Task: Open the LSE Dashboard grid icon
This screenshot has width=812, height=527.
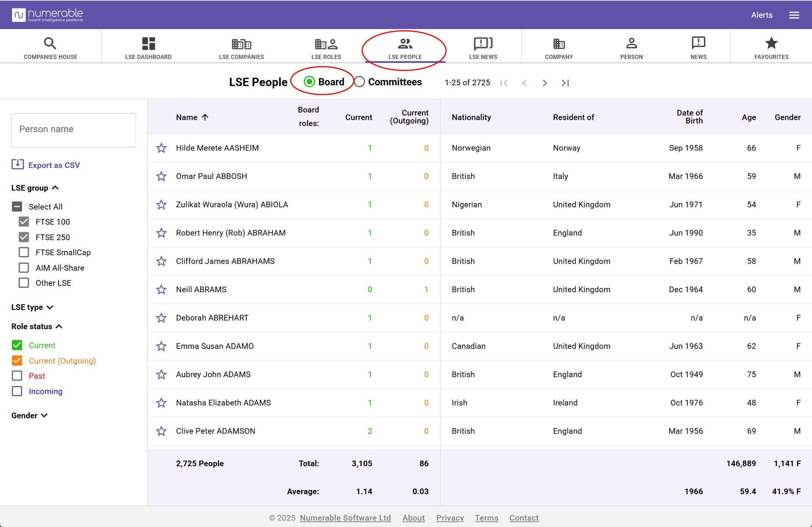Action: point(148,43)
